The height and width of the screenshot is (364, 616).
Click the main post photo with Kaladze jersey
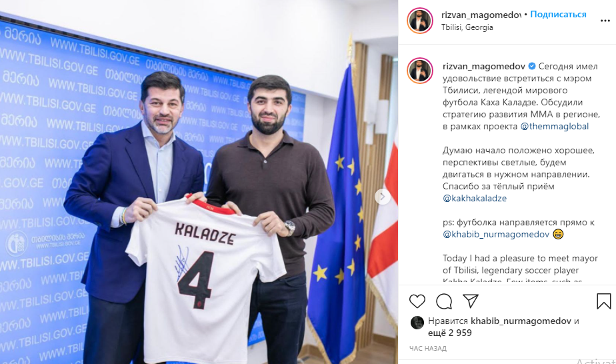(199, 182)
